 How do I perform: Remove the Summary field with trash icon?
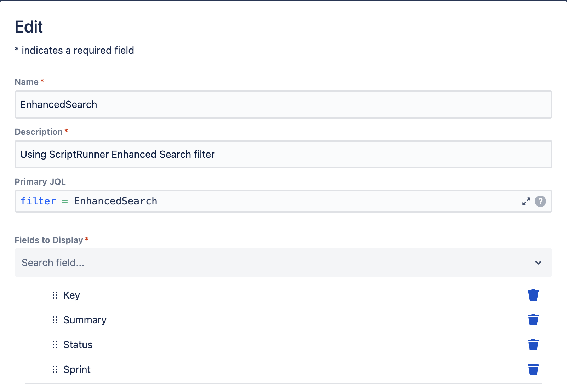pos(533,320)
